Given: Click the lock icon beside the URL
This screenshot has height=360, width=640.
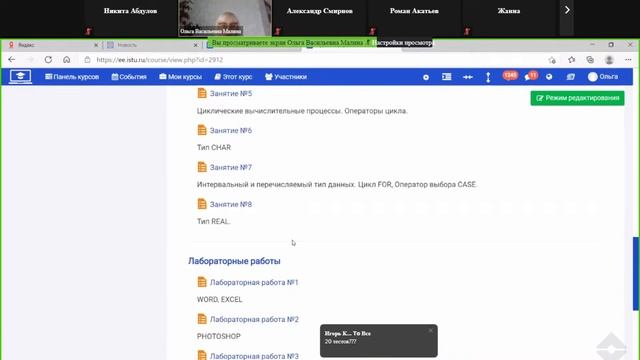Looking at the screenshot, I should click(x=87, y=60).
